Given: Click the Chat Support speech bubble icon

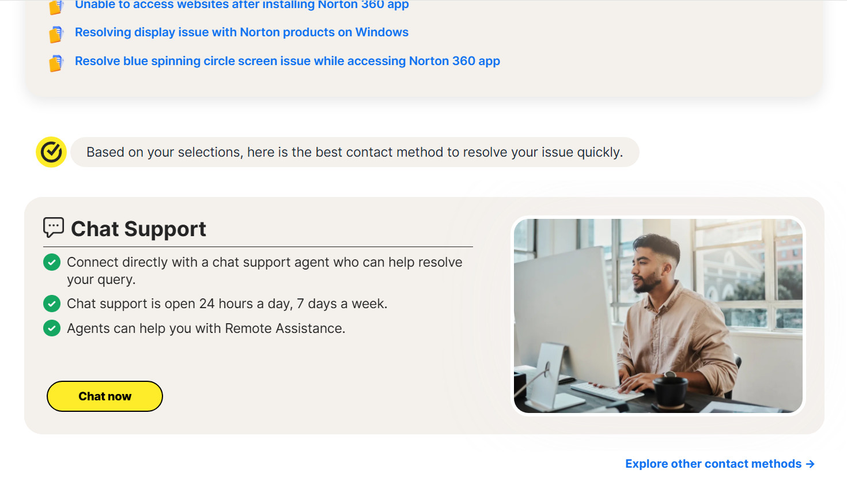Looking at the screenshot, I should pyautogui.click(x=54, y=228).
